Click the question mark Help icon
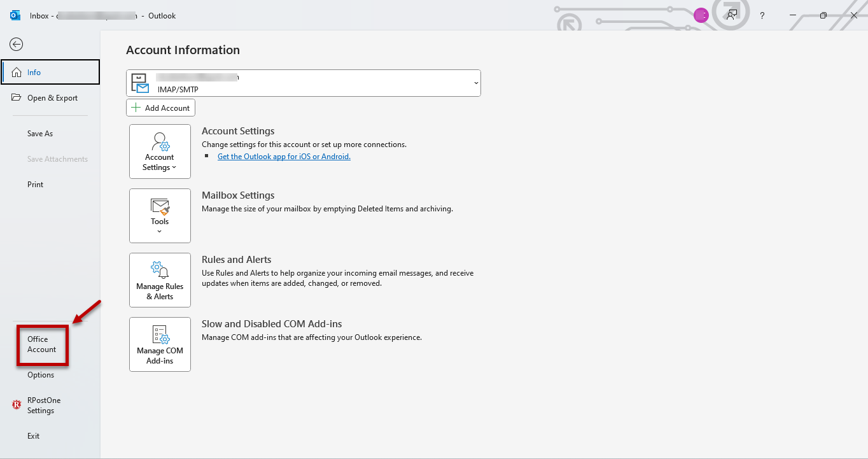The width and height of the screenshot is (868, 459). 762,15
